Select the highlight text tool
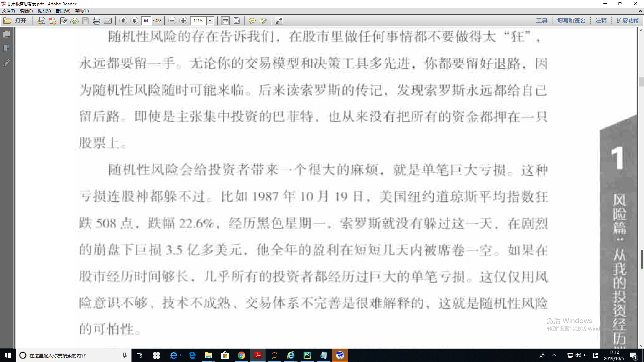 pos(263,21)
